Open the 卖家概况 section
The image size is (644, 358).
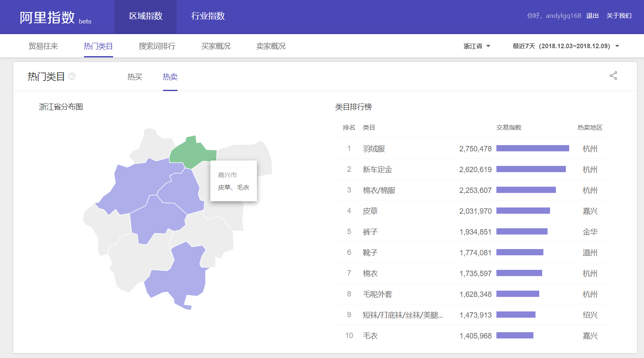coord(270,46)
